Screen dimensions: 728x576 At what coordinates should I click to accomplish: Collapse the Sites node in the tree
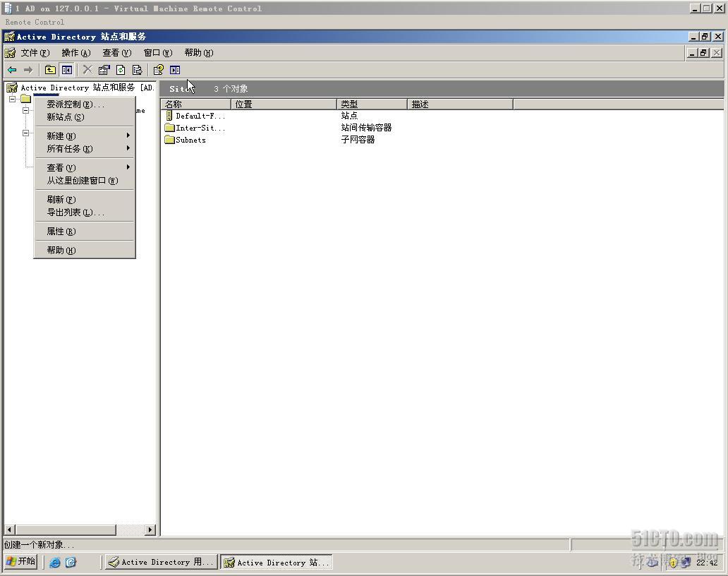13,99
